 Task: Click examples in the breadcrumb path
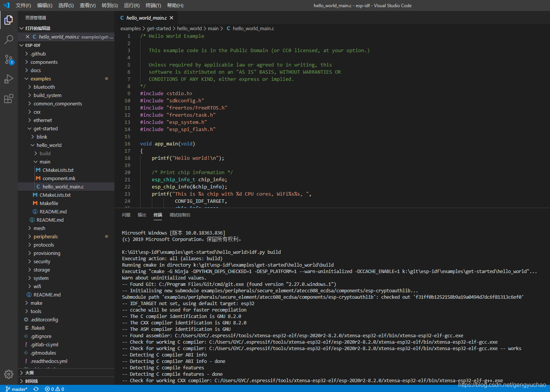click(x=131, y=28)
